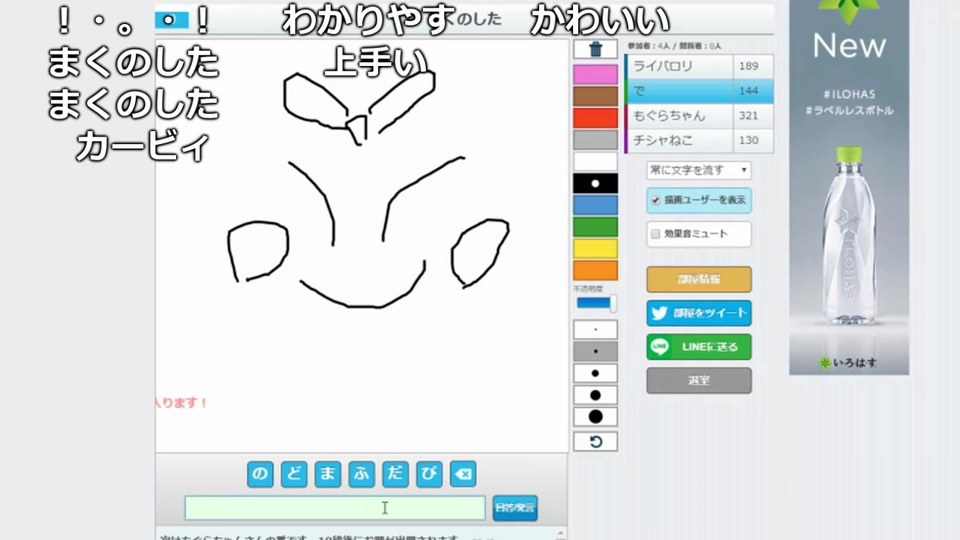Click the ふ character key

(361, 474)
